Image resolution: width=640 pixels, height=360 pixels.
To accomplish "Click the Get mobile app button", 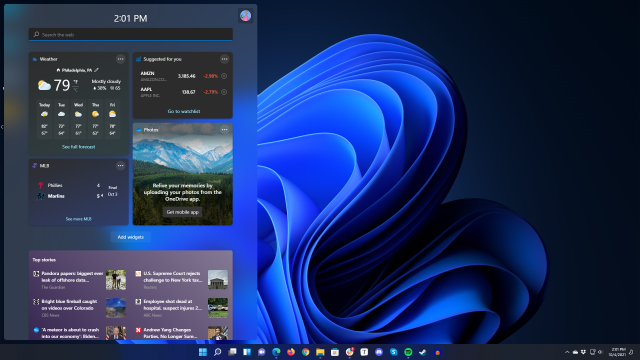I will point(182,212).
